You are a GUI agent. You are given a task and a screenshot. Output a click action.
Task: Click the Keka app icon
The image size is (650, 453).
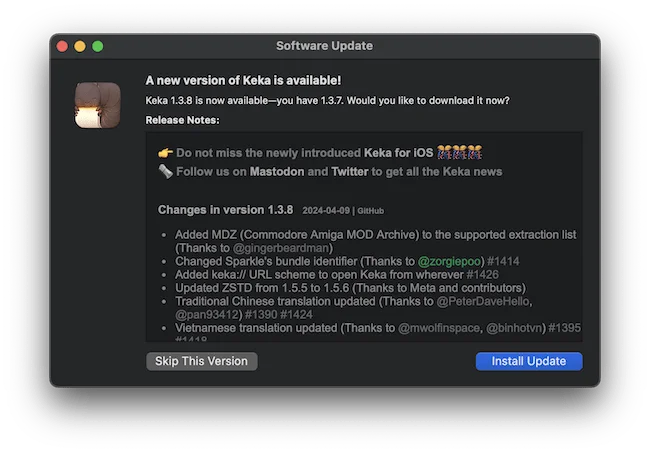pyautogui.click(x=99, y=105)
